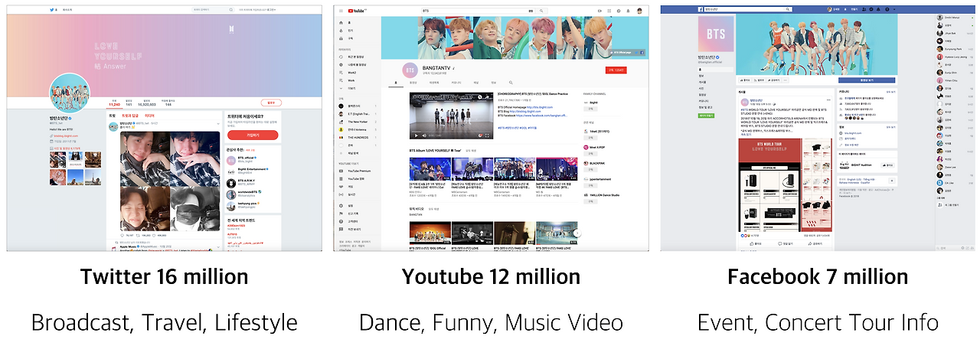Screen dimensions: 980x359
Task: Click the YouTube logo
Action: pos(356,11)
